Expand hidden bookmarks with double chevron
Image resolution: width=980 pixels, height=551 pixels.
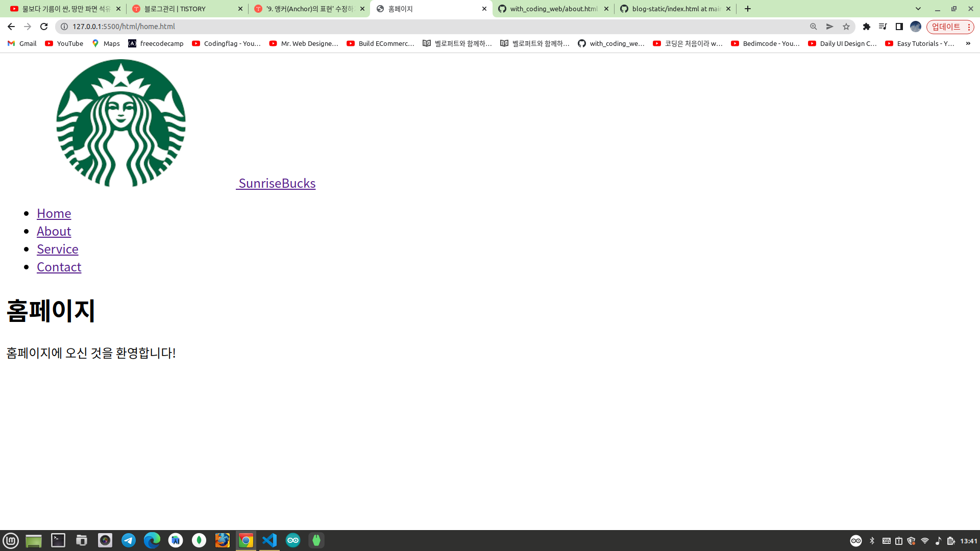968,43
